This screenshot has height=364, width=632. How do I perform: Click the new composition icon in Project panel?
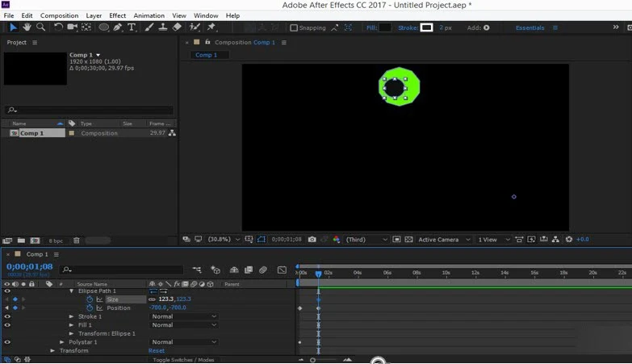35,241
